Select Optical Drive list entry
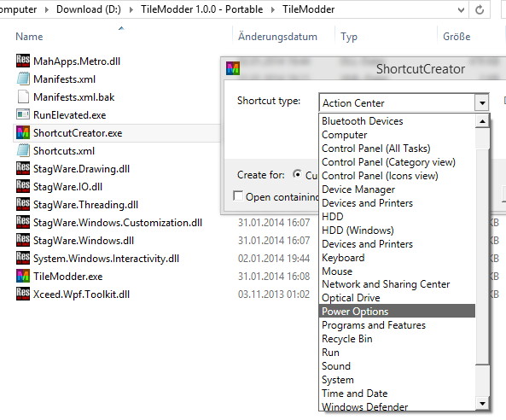 tap(397, 298)
